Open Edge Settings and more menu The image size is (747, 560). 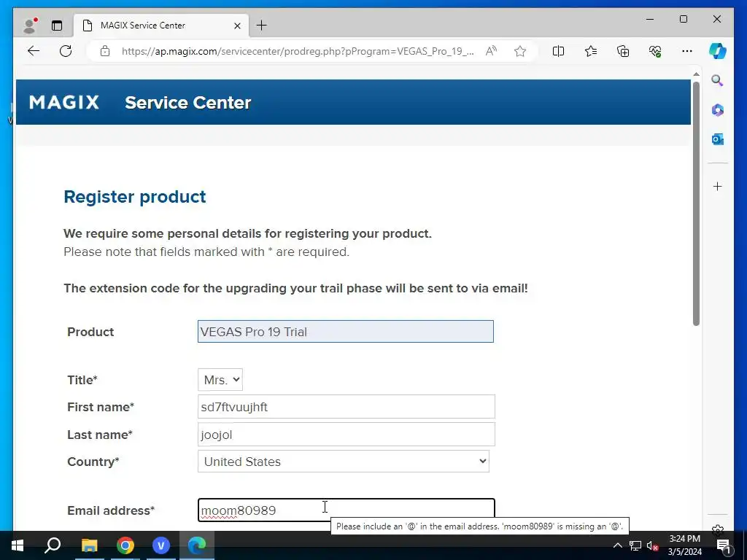pos(687,51)
